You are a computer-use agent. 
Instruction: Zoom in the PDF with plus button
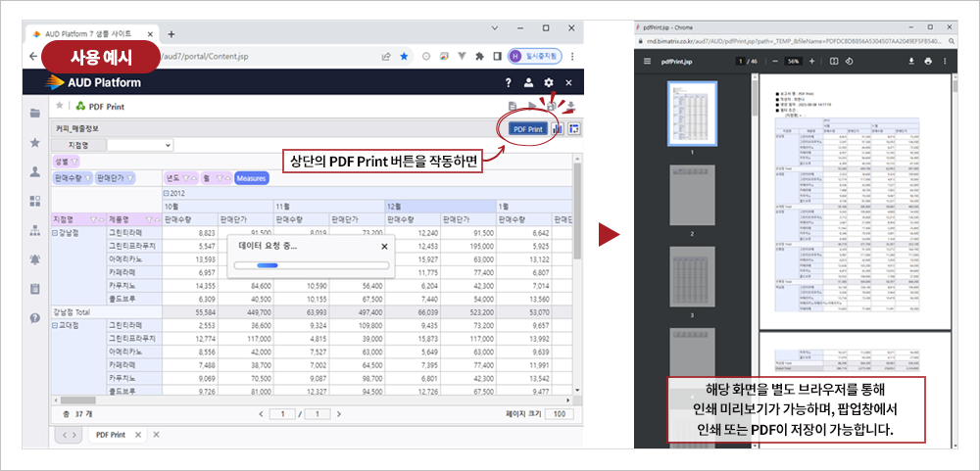(x=811, y=62)
